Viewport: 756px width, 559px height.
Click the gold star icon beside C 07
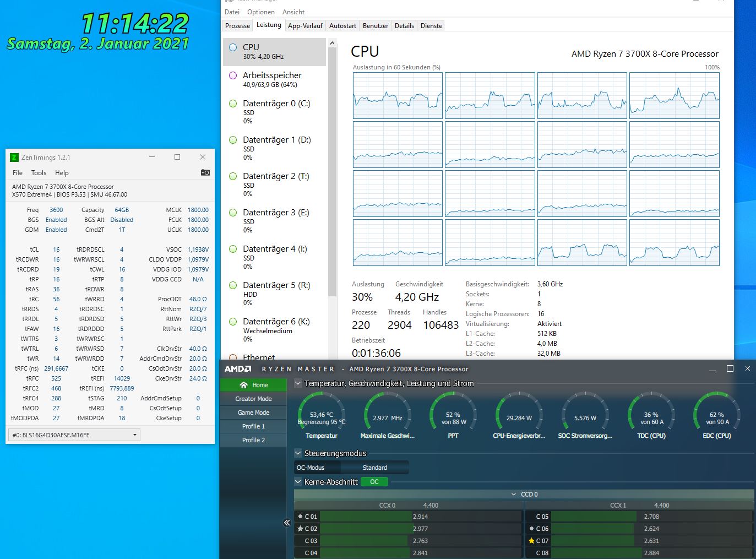(531, 541)
